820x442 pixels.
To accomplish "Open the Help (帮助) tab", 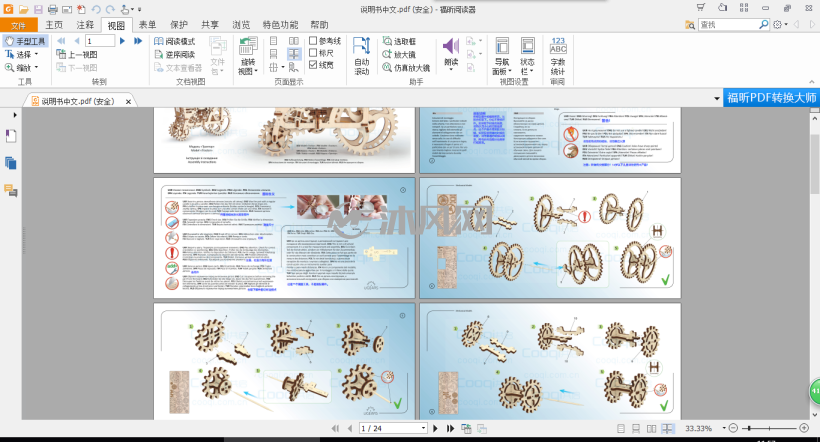I will [319, 25].
